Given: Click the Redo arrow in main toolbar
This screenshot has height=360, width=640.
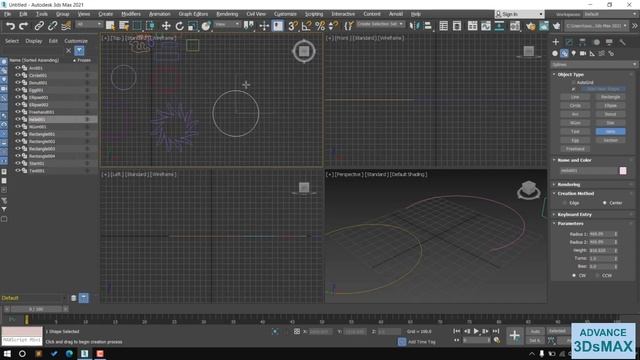Looking at the screenshot, I should 24,26.
